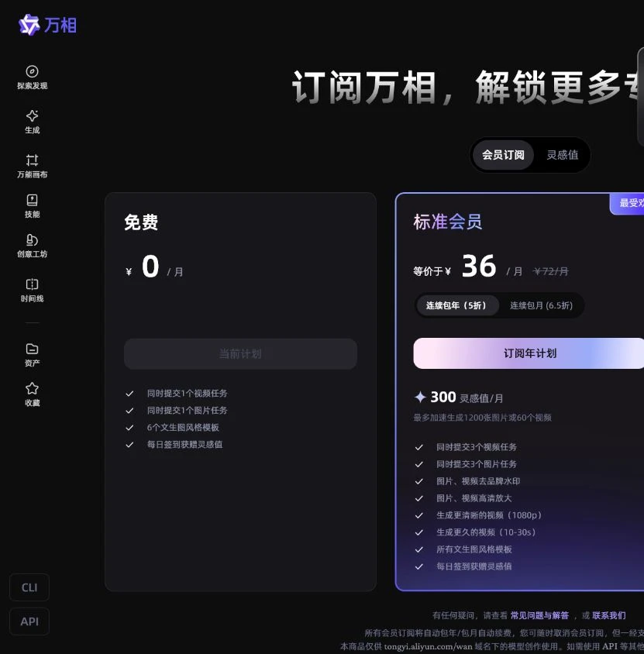Screen dimensions: 644x654
Task: Click checkmark beside 每日签到获赠灵感值 in 免费 card
Action: pyautogui.click(x=129, y=445)
